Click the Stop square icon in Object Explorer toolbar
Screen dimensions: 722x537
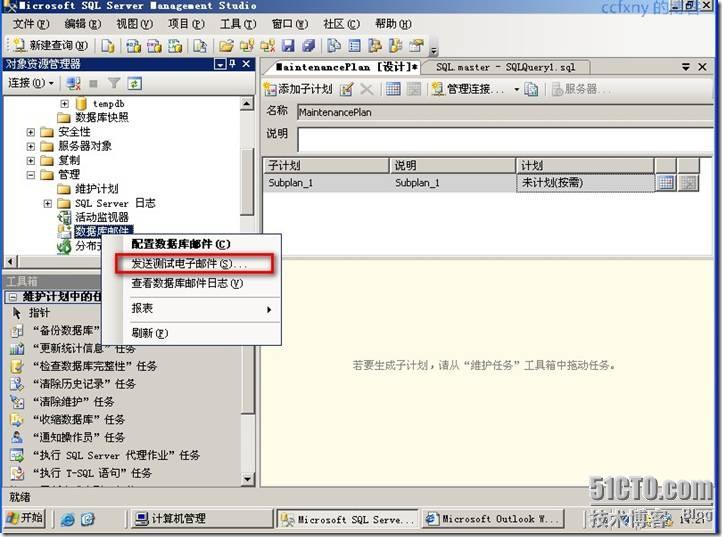93,83
